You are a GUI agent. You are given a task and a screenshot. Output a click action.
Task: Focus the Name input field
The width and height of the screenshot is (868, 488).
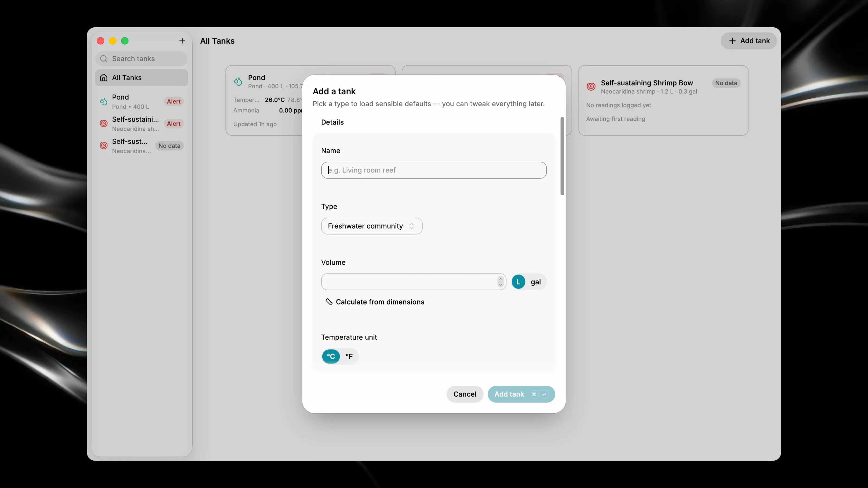coord(434,170)
